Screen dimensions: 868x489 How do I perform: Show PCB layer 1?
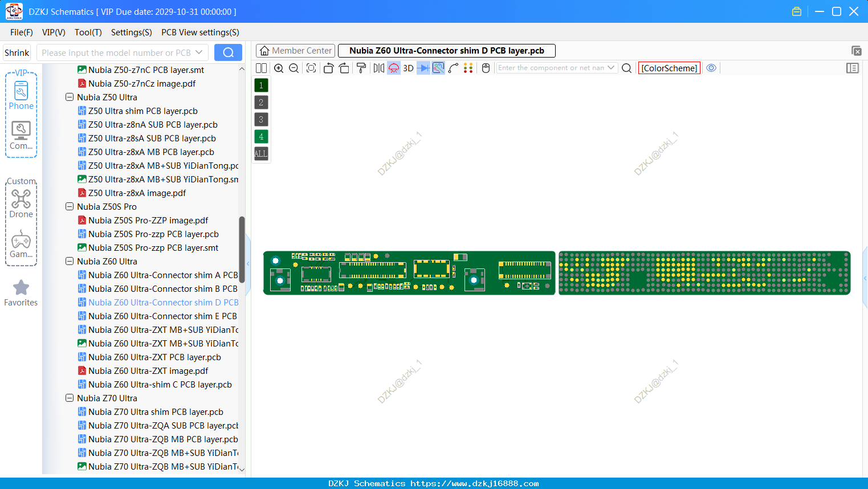(x=261, y=85)
